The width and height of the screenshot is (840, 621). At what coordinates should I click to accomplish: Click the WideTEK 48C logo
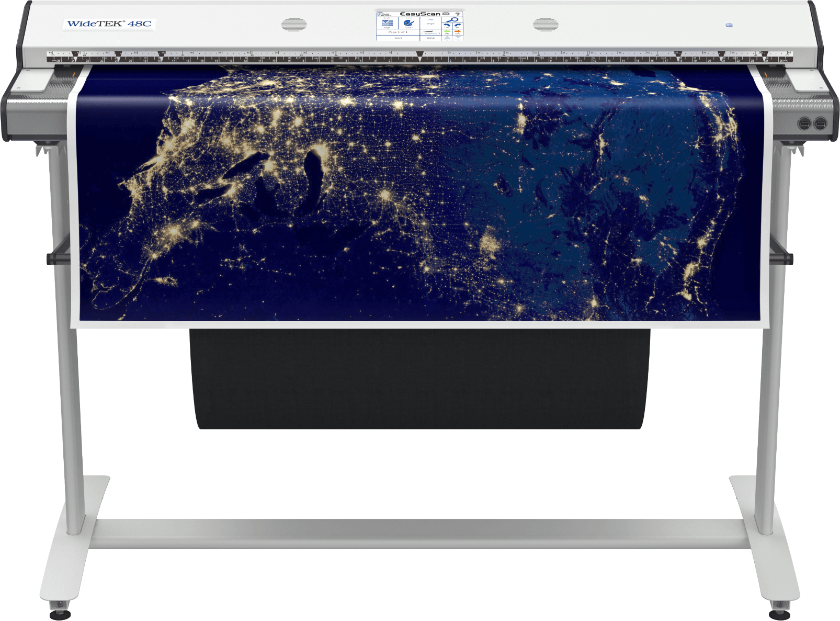pyautogui.click(x=109, y=24)
